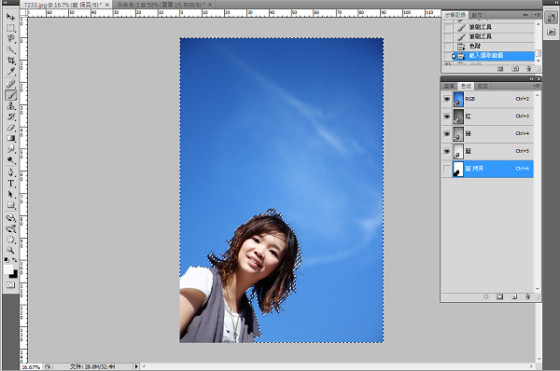The image size is (560, 371).
Task: Select the Lasso tool
Action: click(x=11, y=39)
